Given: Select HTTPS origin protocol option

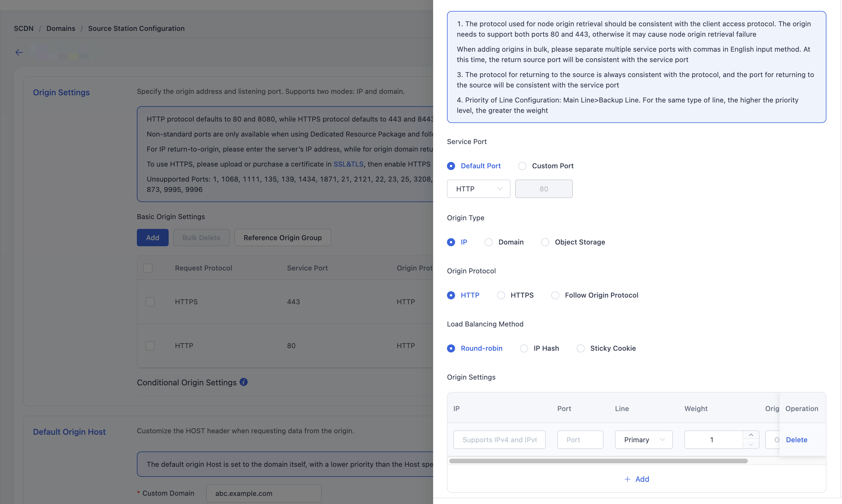Looking at the screenshot, I should tap(501, 296).
